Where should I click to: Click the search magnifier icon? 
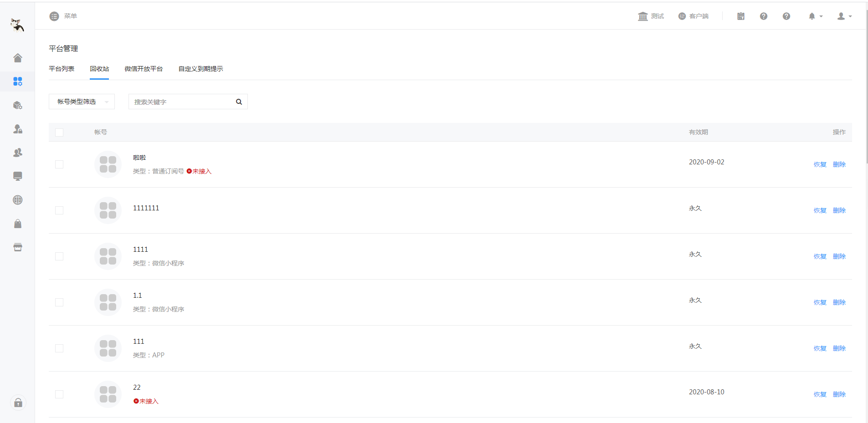coord(239,102)
